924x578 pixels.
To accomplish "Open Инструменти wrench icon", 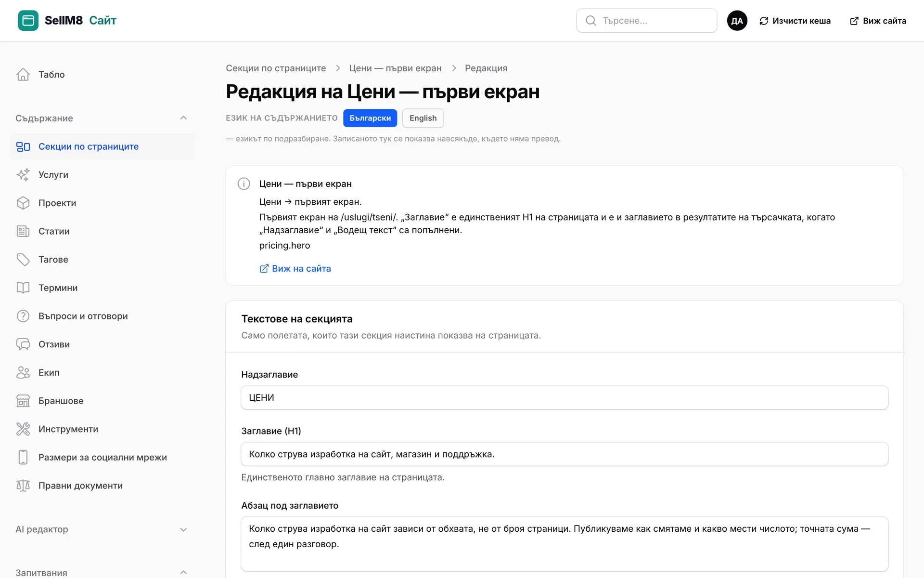I will (x=23, y=429).
